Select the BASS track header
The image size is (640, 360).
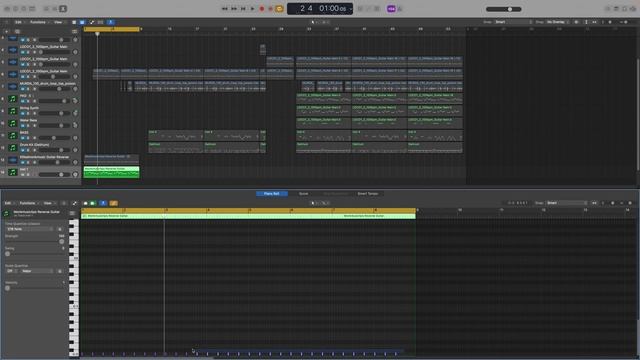pos(41,135)
